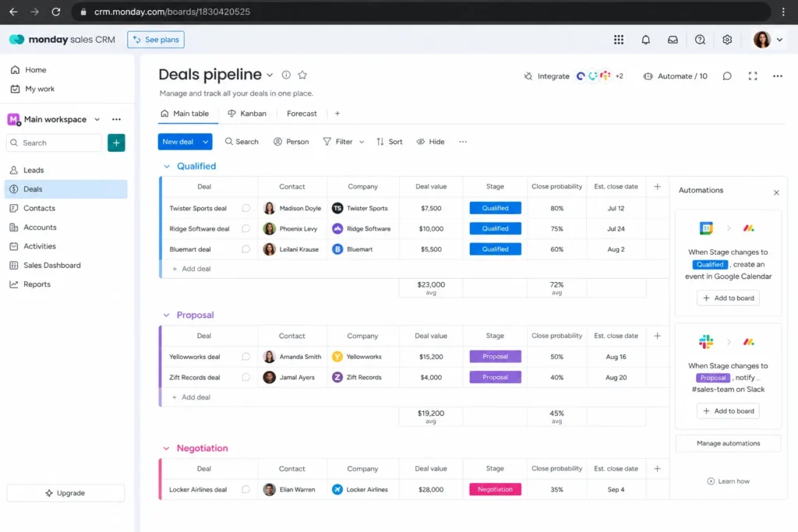Open Reports in the sidebar
798x532 pixels.
66,284
